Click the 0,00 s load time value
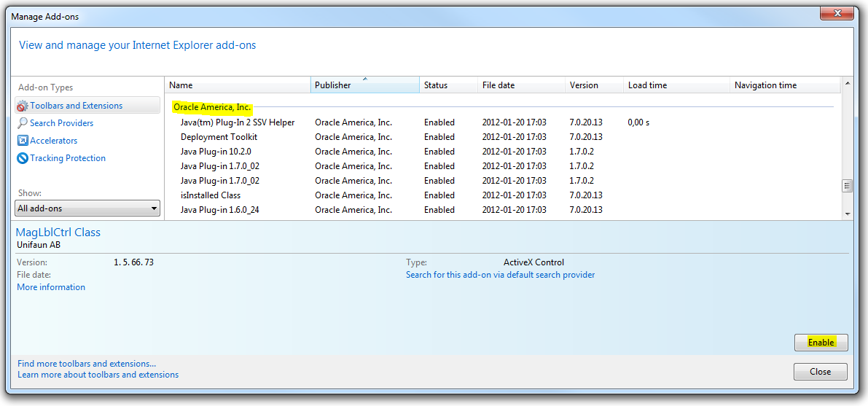This screenshot has height=406, width=868. (x=639, y=122)
